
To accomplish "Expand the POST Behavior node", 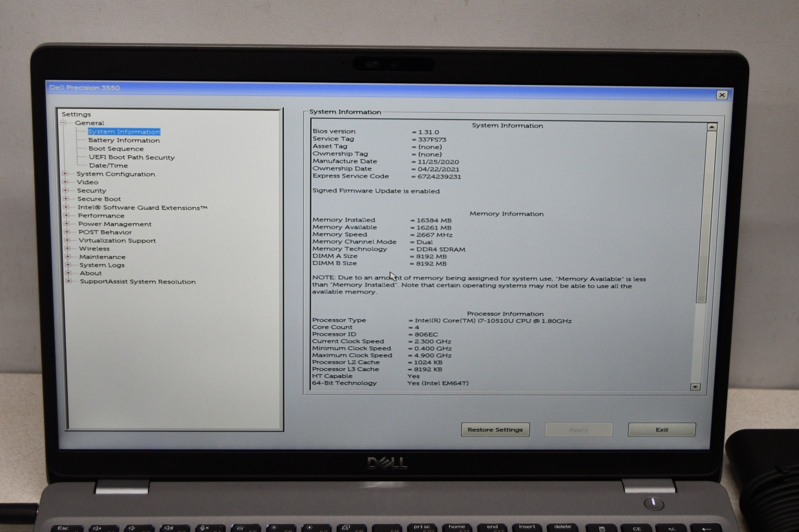I will coord(66,232).
